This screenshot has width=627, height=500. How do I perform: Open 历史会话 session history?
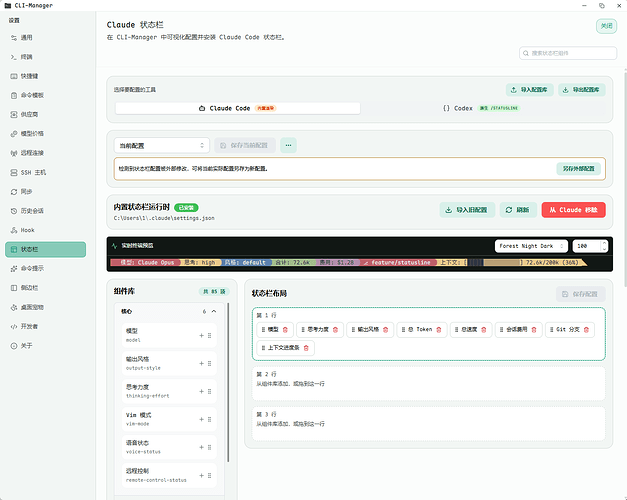[x=45, y=211]
